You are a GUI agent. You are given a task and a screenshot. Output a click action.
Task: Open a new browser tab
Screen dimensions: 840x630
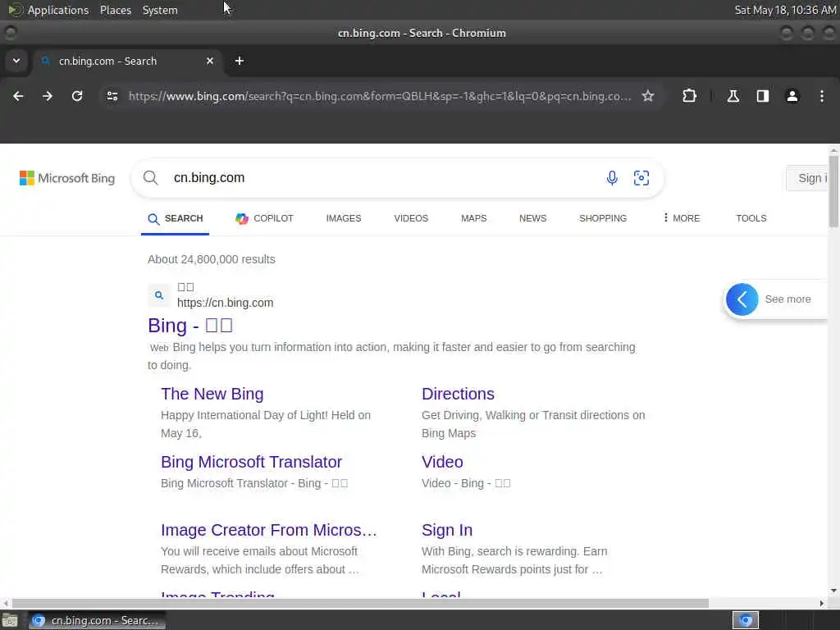pyautogui.click(x=240, y=61)
